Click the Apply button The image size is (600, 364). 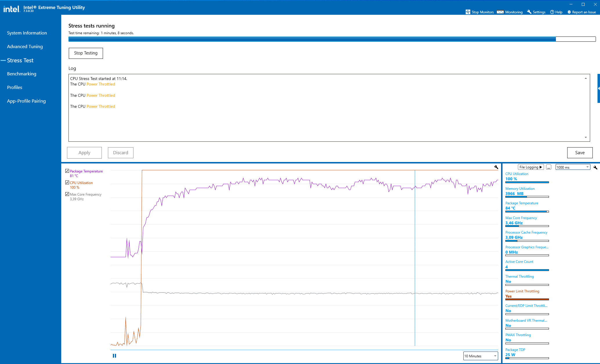84,153
